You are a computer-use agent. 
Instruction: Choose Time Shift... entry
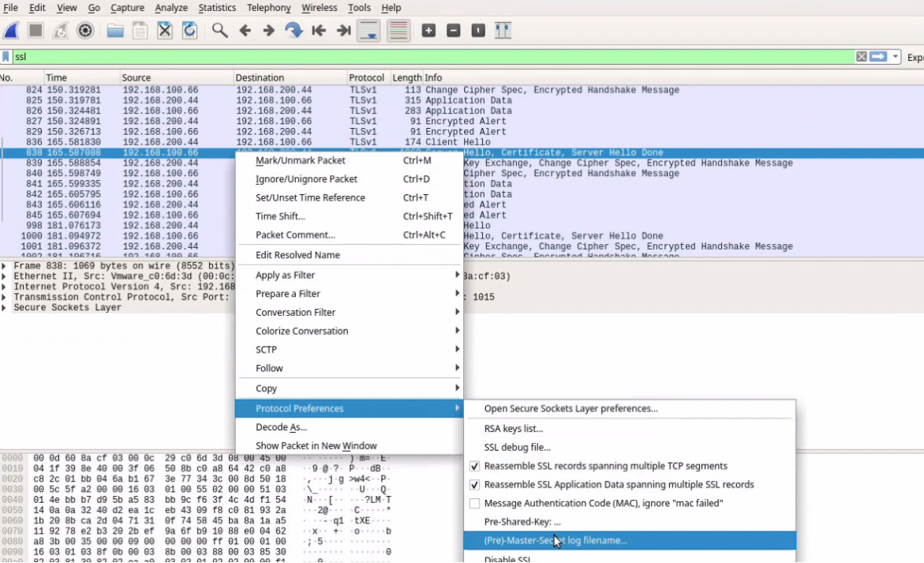[x=349, y=216]
